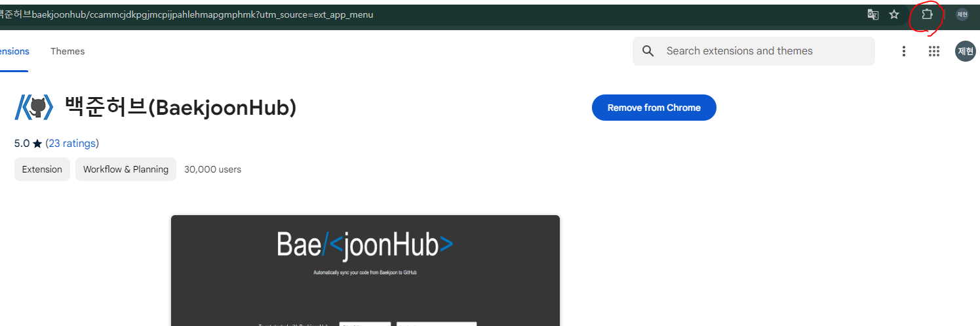Screen dimensions: 980x326
Task: Open the three-dot more options menu
Action: (904, 51)
